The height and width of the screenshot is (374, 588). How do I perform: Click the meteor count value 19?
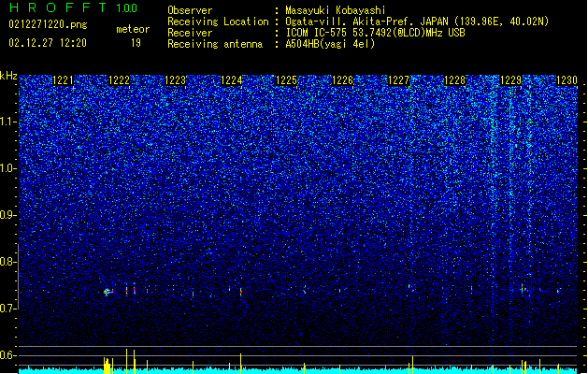(x=136, y=43)
